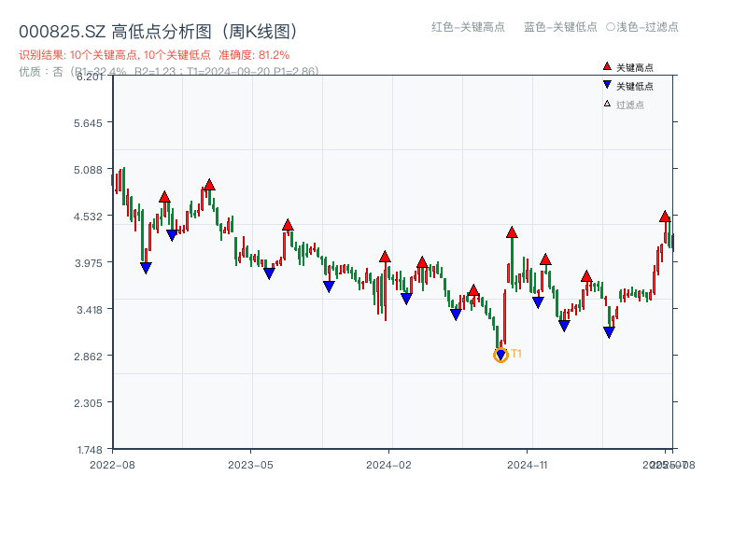Viewport: 747px width, 560px height.
Task: Click the red 识别结果 accuracy summary line
Action: (154, 55)
